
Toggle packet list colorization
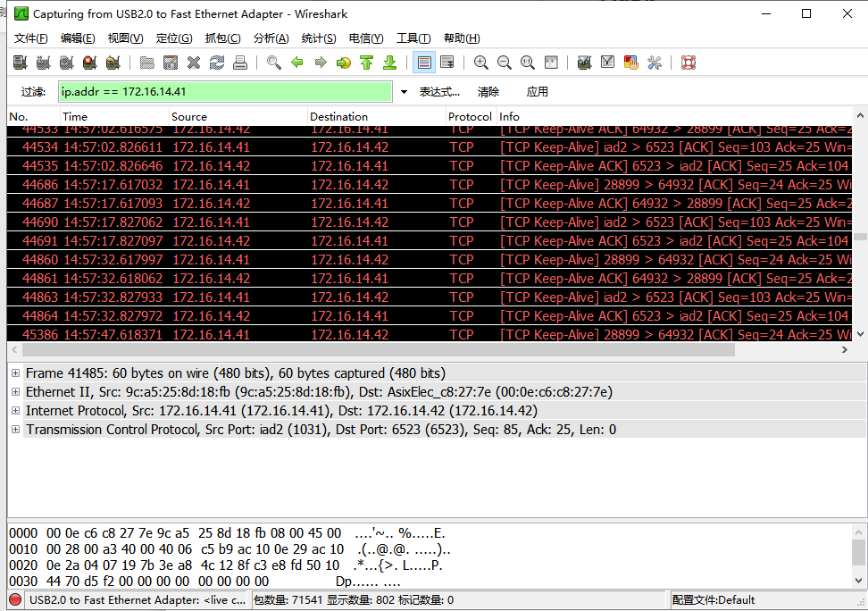(424, 63)
